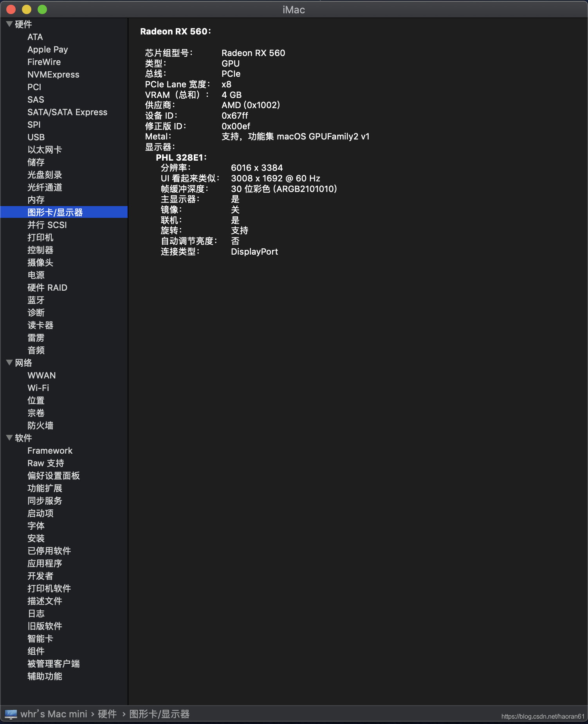Open 组件 under software
588x724 pixels.
(36, 651)
